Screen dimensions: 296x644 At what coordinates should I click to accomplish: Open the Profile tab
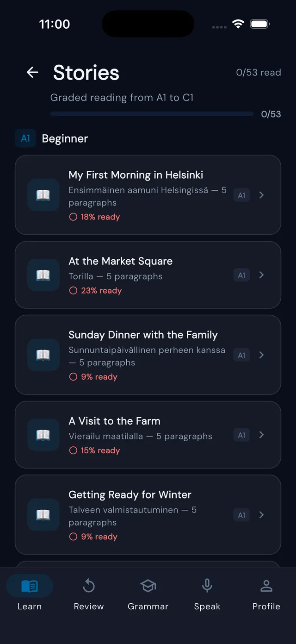[266, 594]
